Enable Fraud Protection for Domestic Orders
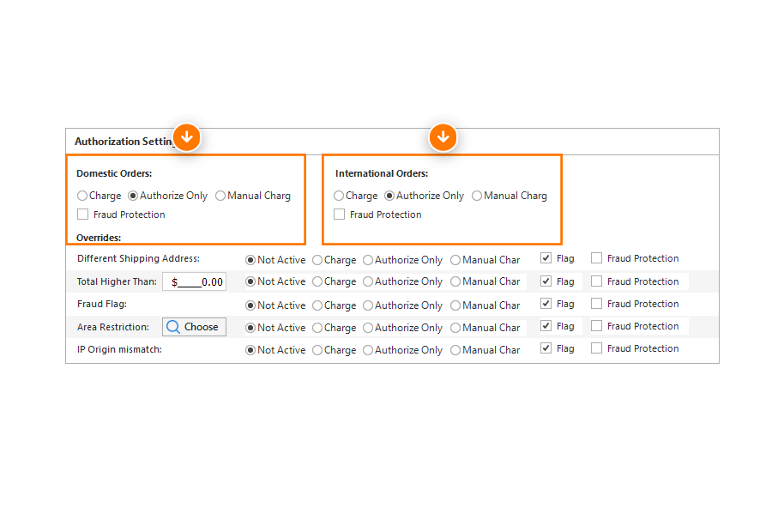The width and height of the screenshot is (772, 532). coord(82,215)
